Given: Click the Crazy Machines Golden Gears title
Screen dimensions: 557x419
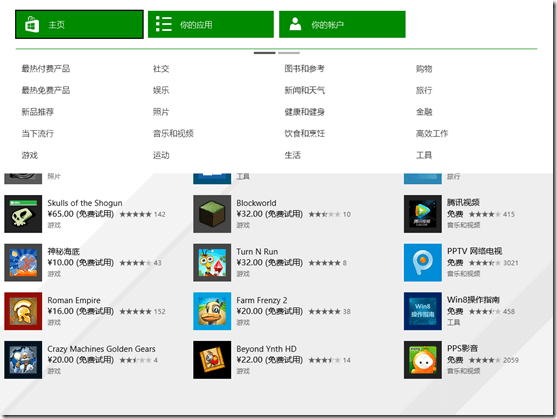Looking at the screenshot, I should point(101,349).
